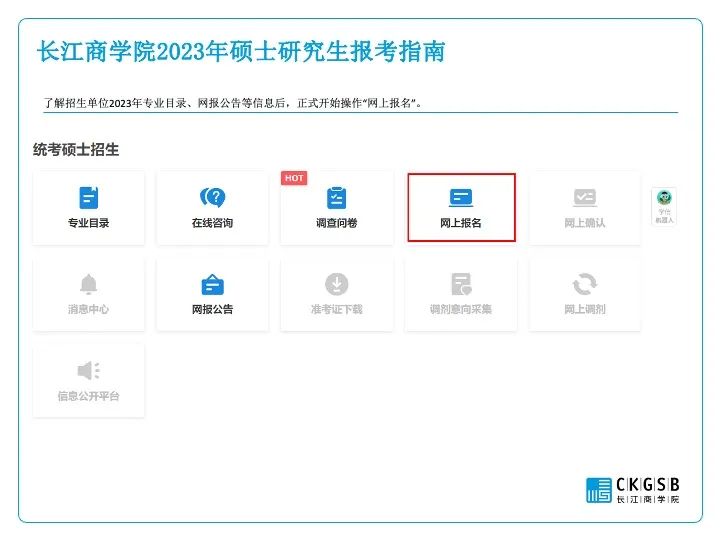Click the instruction sentence about 网上报名
Screen dimensions: 720x540
click(x=233, y=103)
